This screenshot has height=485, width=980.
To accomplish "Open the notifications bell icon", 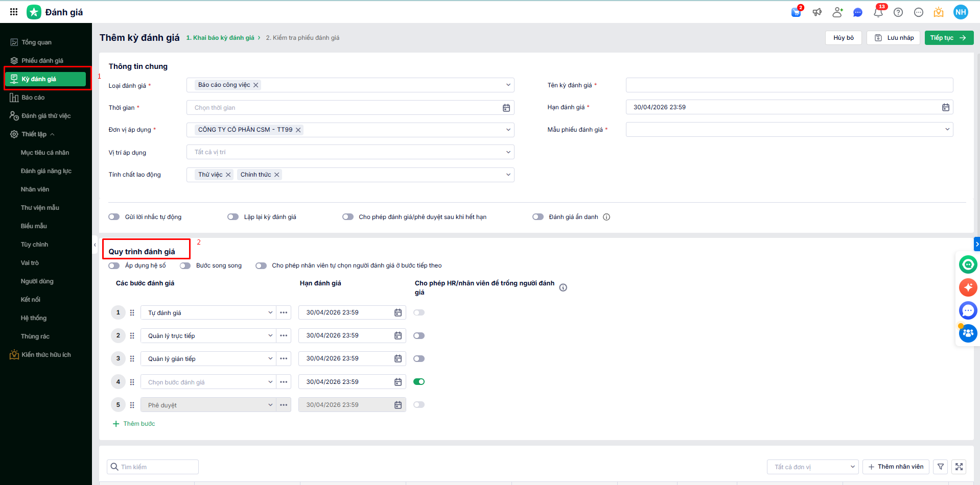I will [x=878, y=12].
